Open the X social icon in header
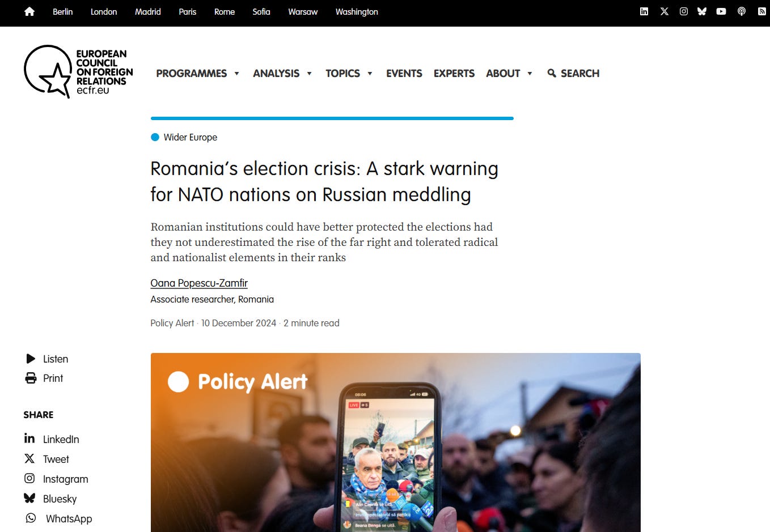 coord(665,11)
